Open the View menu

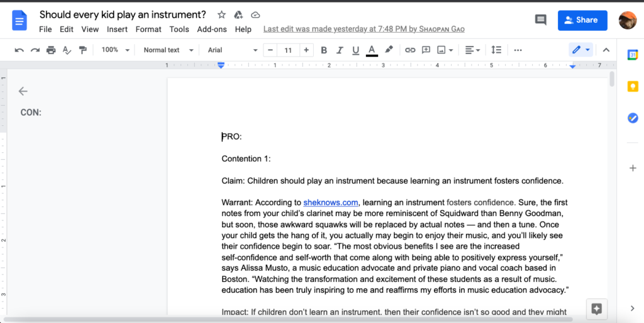point(90,29)
